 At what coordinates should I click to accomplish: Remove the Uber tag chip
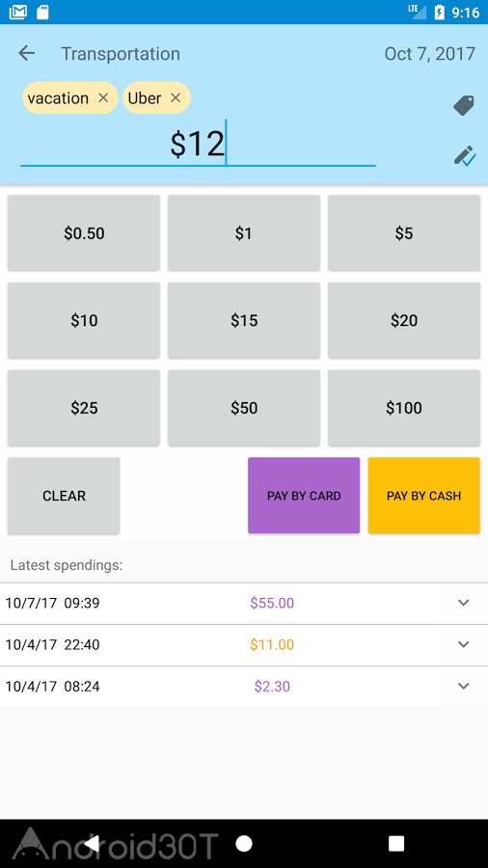coord(176,98)
